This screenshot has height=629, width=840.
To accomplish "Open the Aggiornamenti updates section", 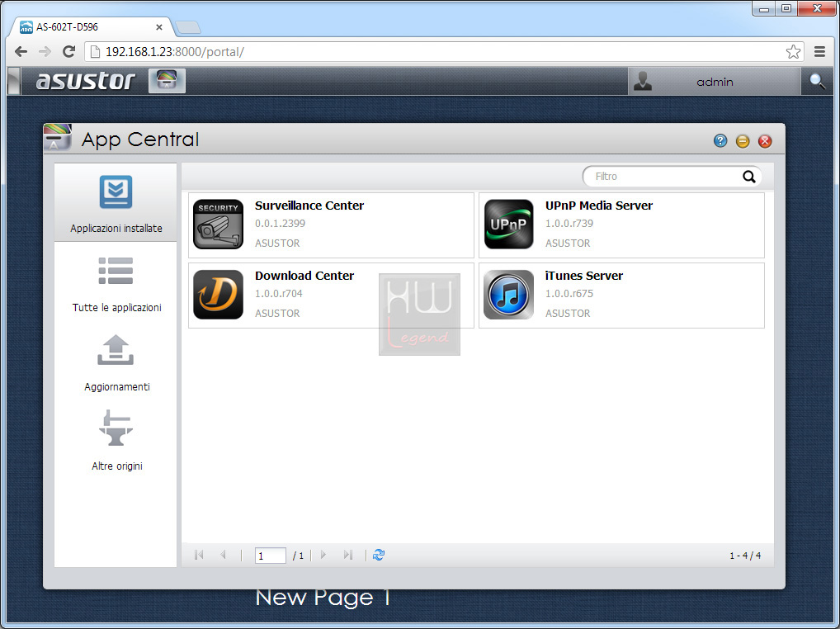I will [116, 363].
